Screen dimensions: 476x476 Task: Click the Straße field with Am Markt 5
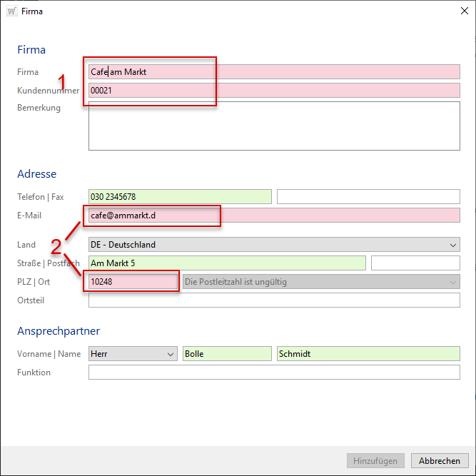227,263
